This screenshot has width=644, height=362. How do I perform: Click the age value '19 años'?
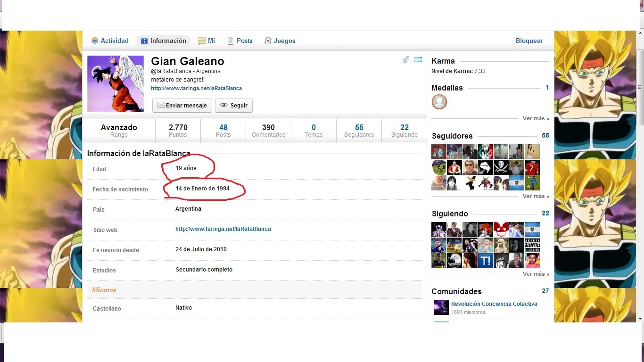click(x=186, y=168)
